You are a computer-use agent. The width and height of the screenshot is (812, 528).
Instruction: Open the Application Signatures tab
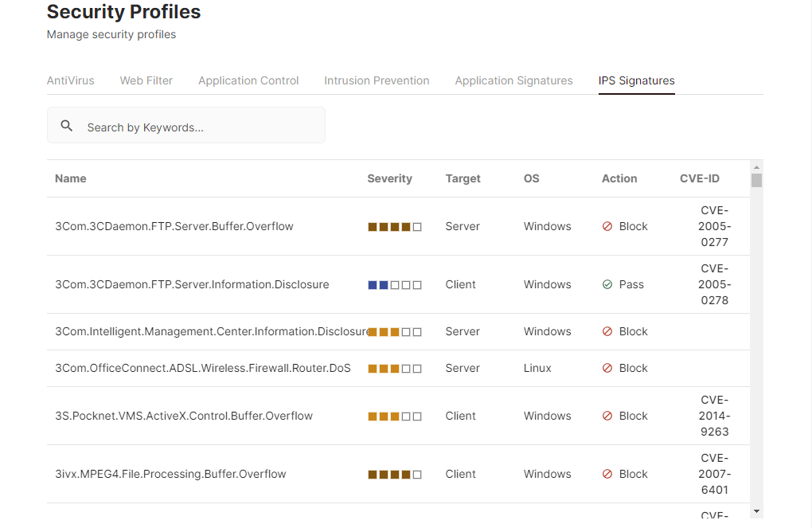click(x=513, y=80)
